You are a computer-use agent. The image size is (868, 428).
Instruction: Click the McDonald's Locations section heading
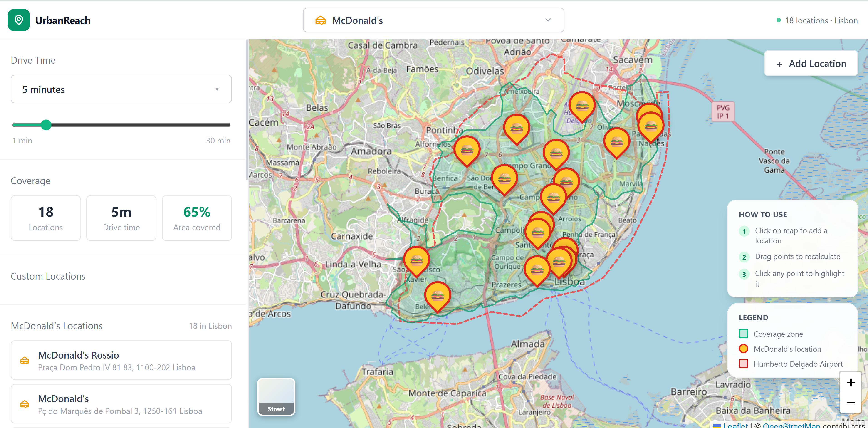pyautogui.click(x=57, y=326)
